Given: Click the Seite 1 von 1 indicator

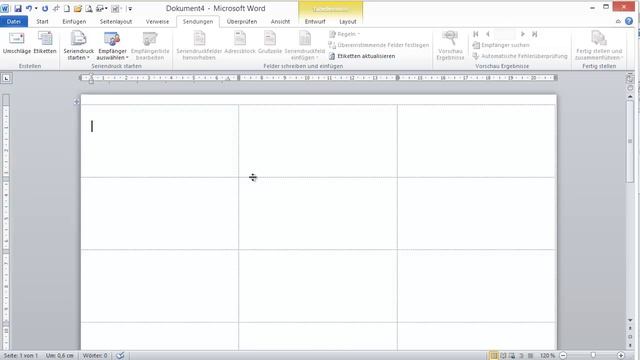Looking at the screenshot, I should point(21,356).
